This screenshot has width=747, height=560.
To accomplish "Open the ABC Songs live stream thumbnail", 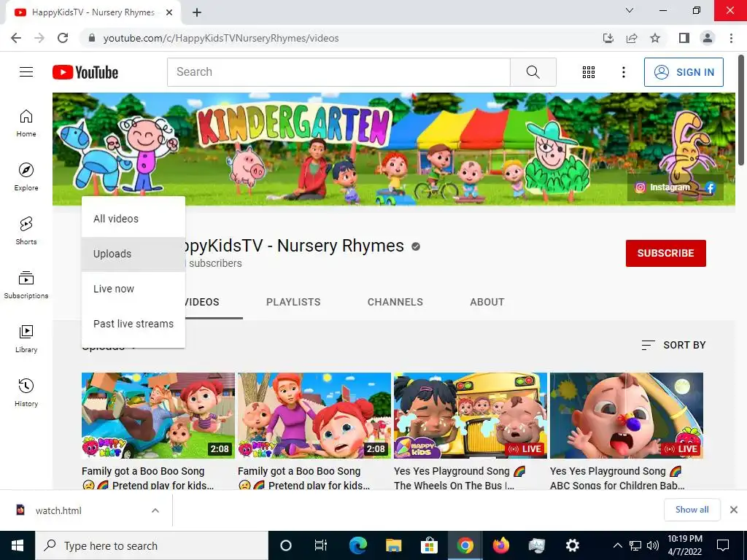I will tap(627, 415).
